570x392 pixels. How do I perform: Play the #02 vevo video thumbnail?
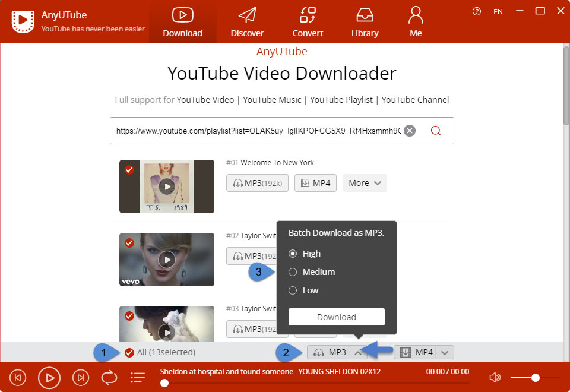tap(167, 260)
